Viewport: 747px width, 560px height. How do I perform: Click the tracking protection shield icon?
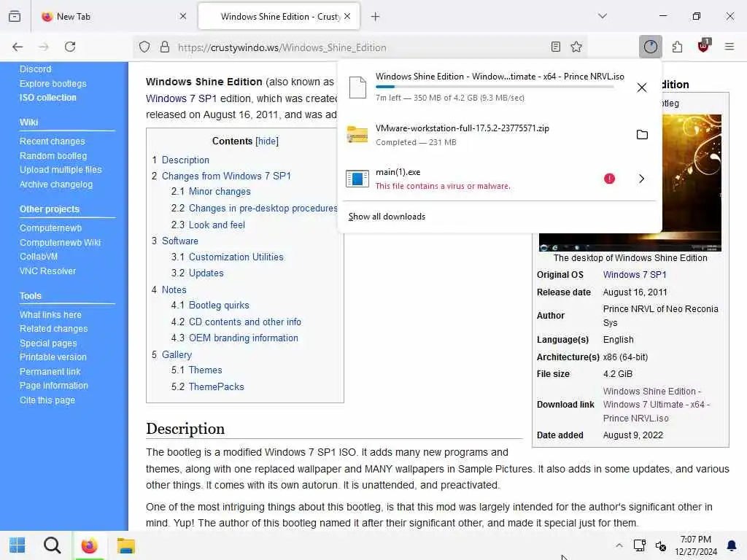click(144, 47)
